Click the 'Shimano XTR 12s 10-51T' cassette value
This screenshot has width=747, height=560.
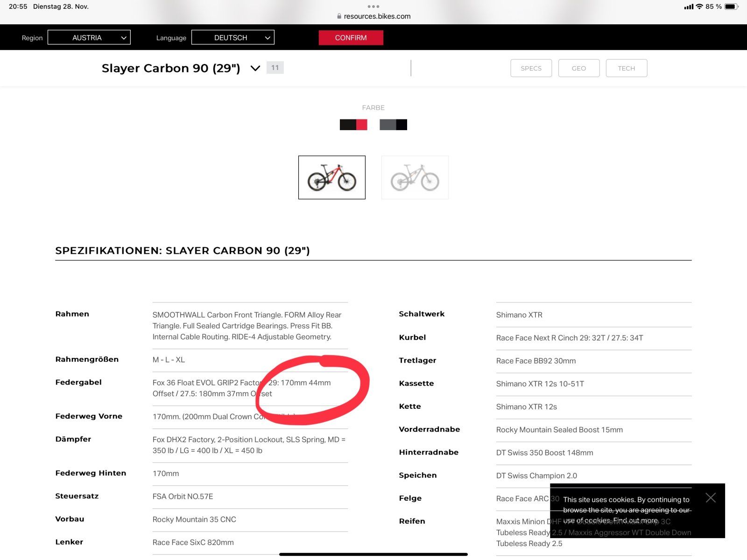(540, 384)
